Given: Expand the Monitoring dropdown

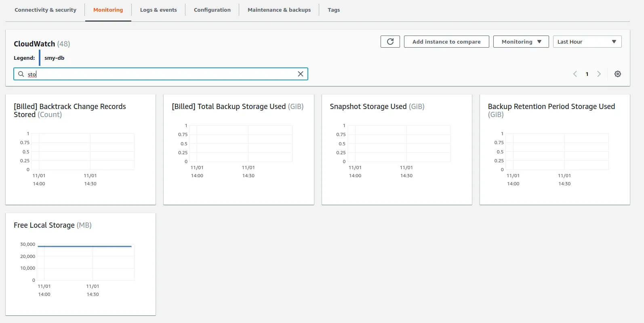Looking at the screenshot, I should tap(521, 42).
